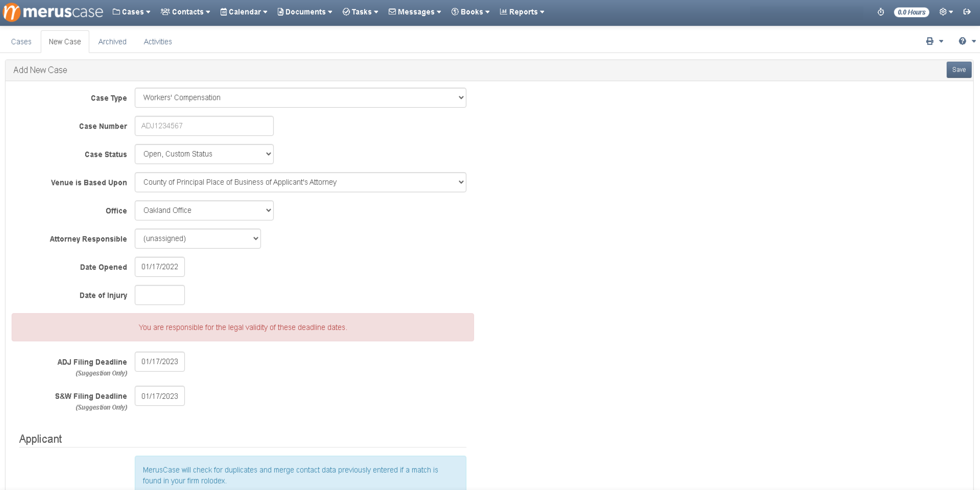Click the S&W Filing Deadline field
The height and width of the screenshot is (490, 980).
click(x=159, y=396)
